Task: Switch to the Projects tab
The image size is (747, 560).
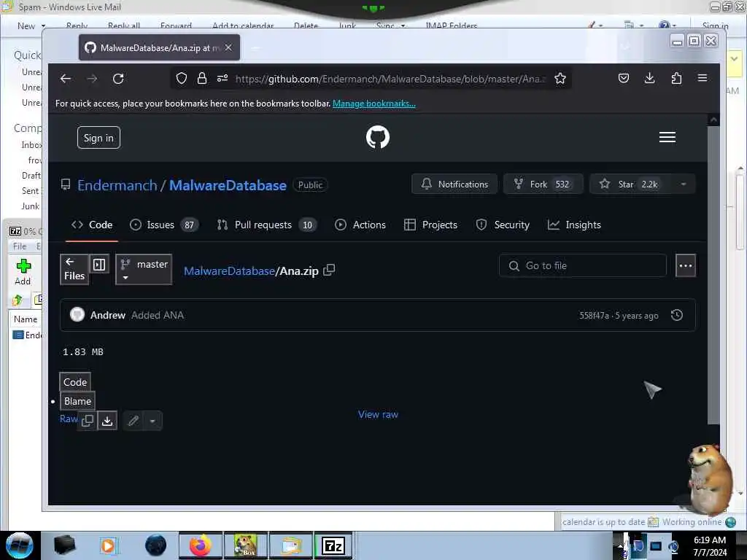Action: [430, 225]
